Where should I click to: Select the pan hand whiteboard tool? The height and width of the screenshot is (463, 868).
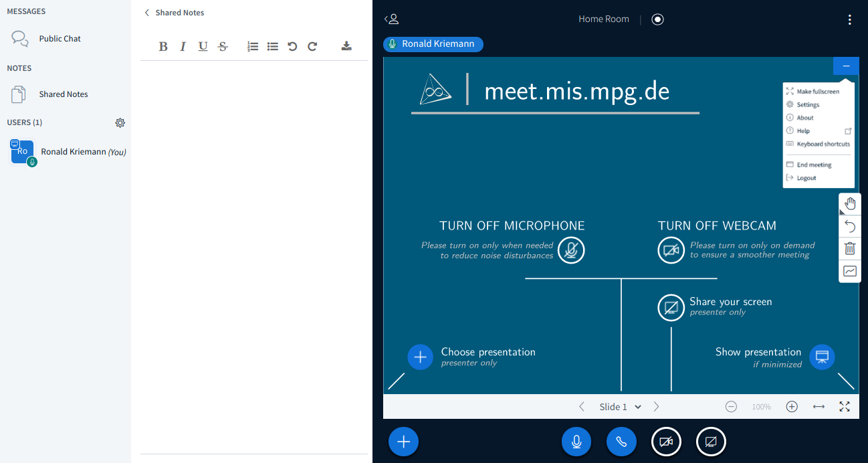850,204
